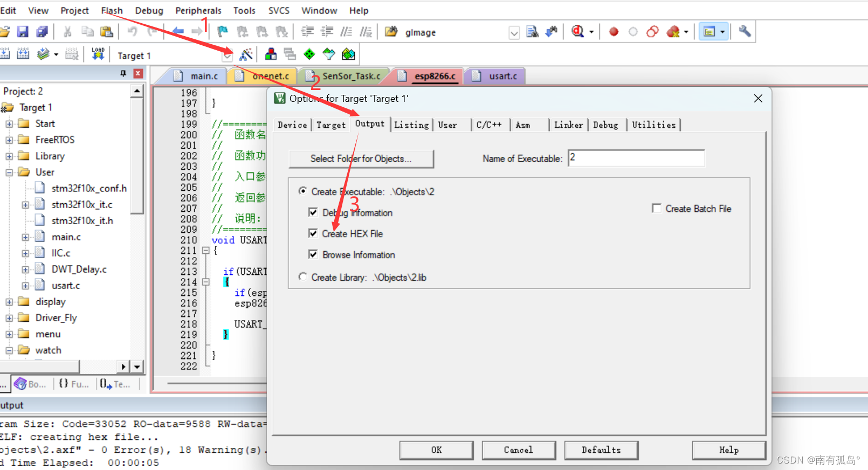
Task: Click the Cut scissors icon
Action: tap(67, 32)
